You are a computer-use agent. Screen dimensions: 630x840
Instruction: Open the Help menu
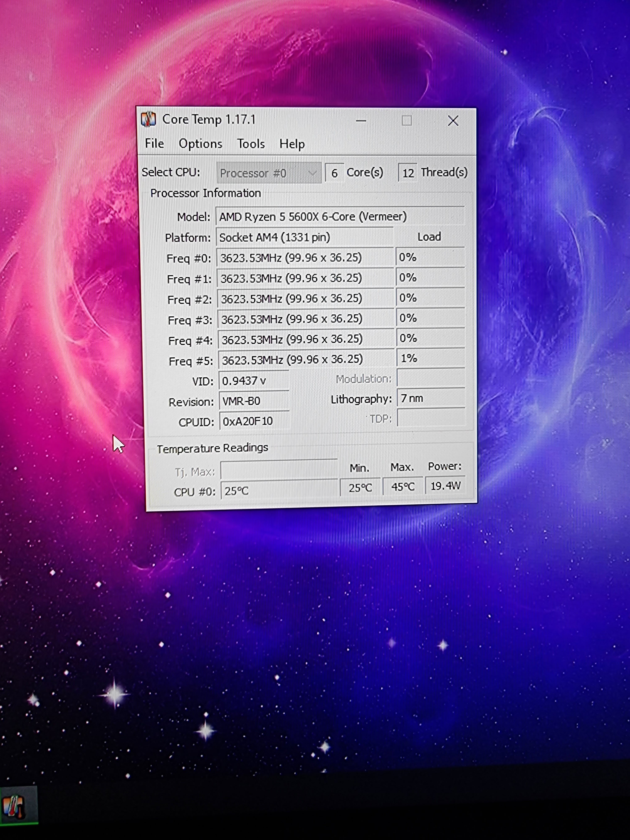292,144
